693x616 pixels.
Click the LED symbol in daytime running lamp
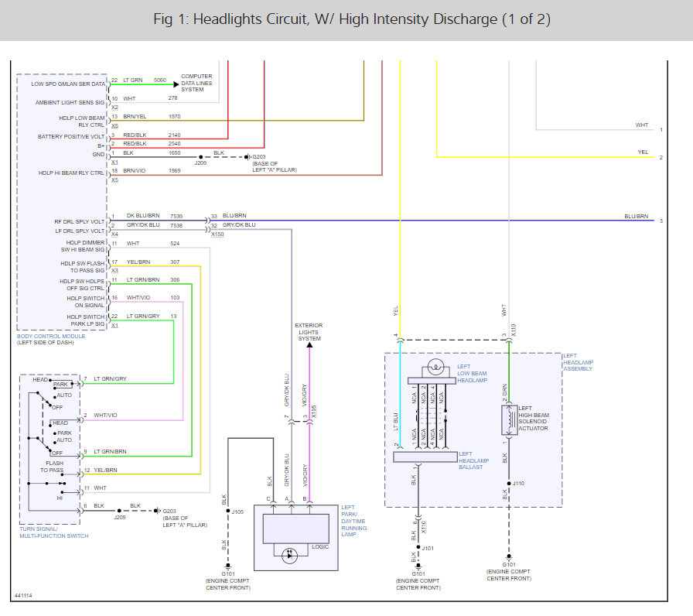289,555
